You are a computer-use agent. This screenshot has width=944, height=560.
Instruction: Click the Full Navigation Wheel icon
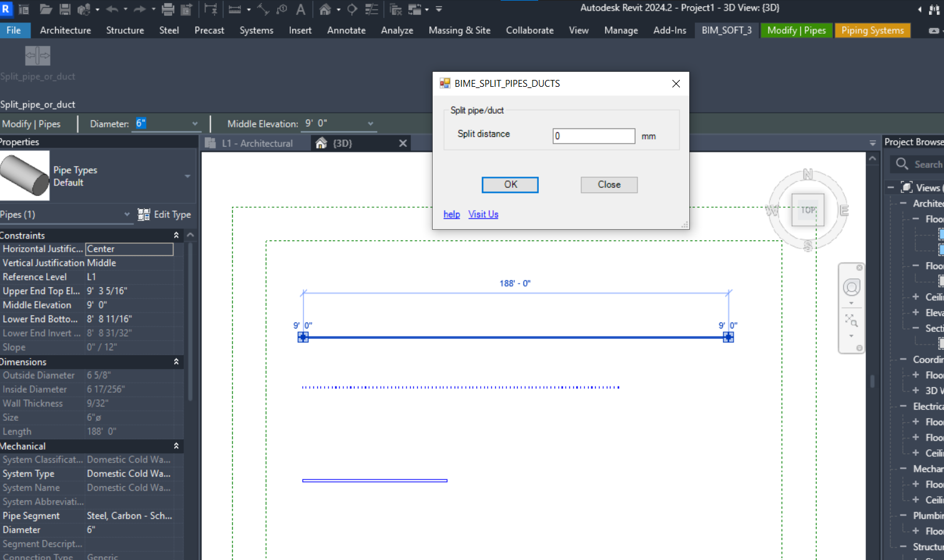pos(852,287)
